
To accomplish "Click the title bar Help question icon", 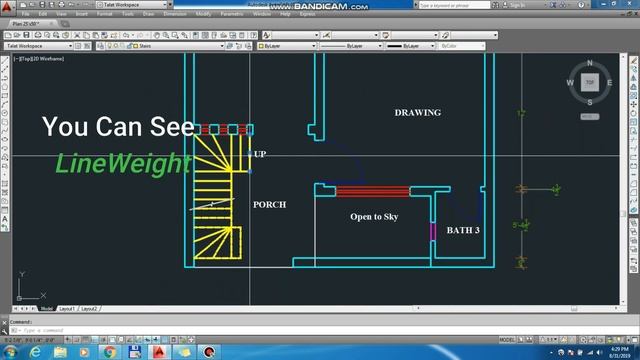I will [581, 5].
